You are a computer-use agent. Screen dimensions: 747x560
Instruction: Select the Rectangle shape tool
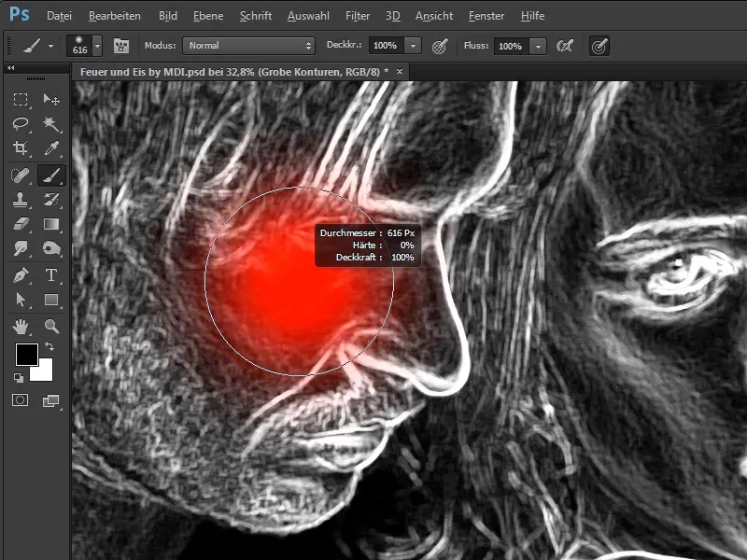click(x=51, y=300)
